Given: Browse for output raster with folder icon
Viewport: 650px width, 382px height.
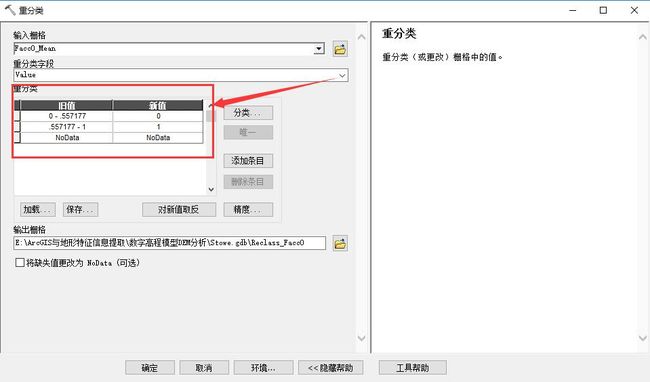Looking at the screenshot, I should pyautogui.click(x=340, y=243).
